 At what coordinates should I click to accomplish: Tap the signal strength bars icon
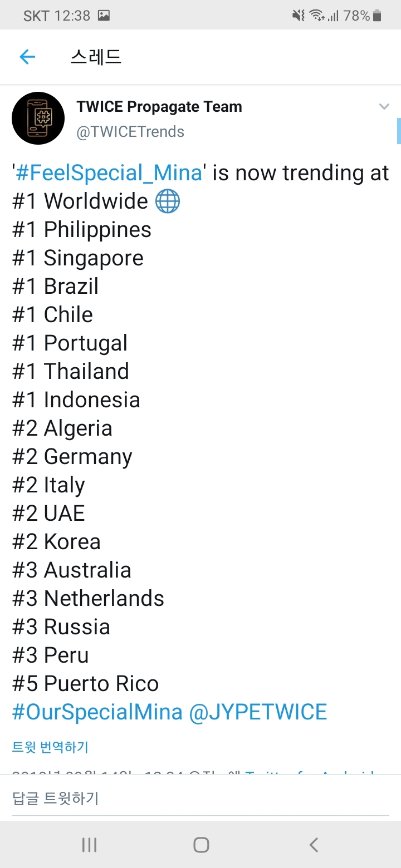[333, 16]
